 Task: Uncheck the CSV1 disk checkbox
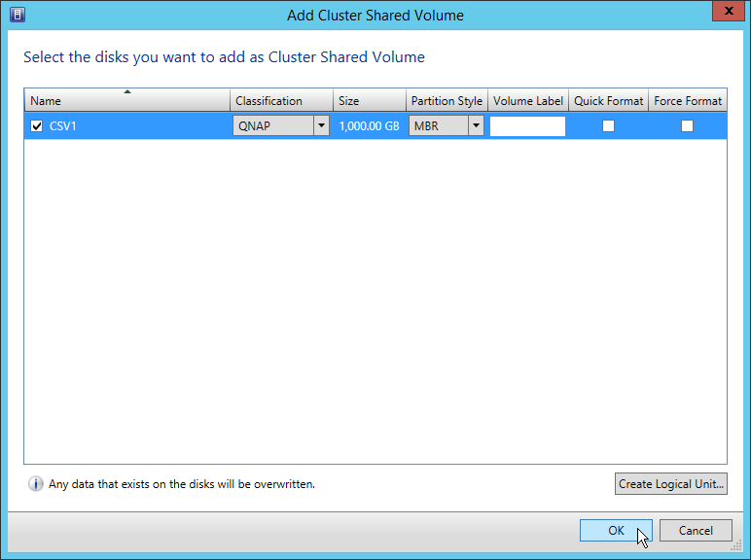click(x=37, y=125)
